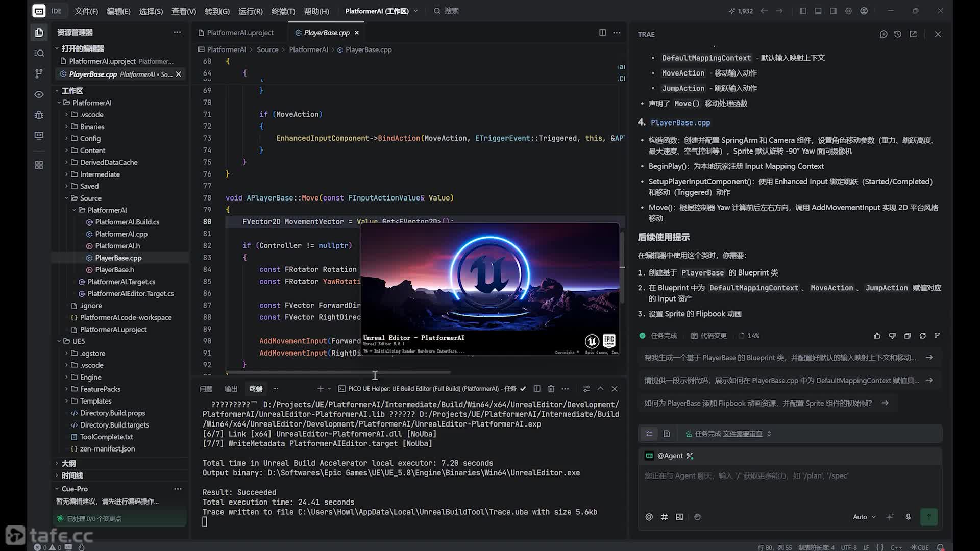This screenshot has height=551, width=980.
Task: Start voice input with microphone icon
Action: (x=908, y=517)
